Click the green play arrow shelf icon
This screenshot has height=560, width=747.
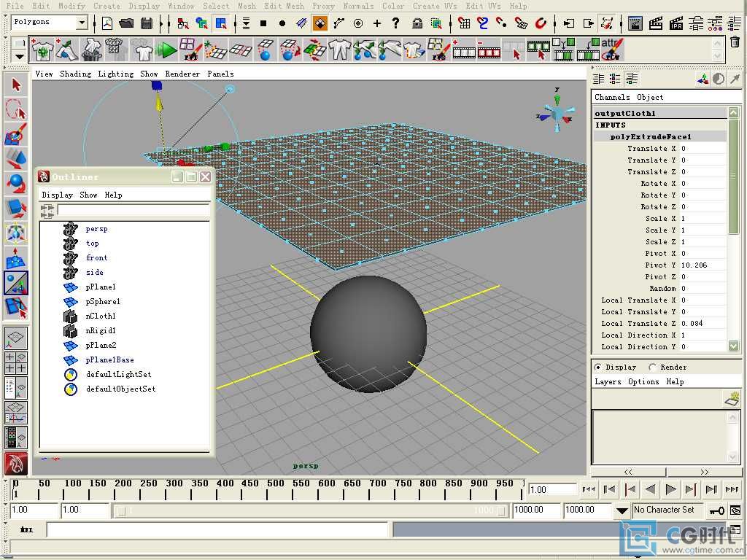click(x=167, y=50)
